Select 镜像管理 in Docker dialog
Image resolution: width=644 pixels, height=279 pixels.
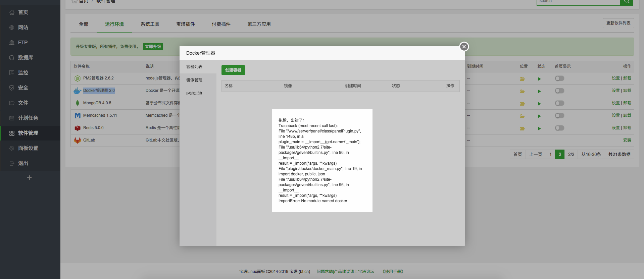tap(198, 80)
